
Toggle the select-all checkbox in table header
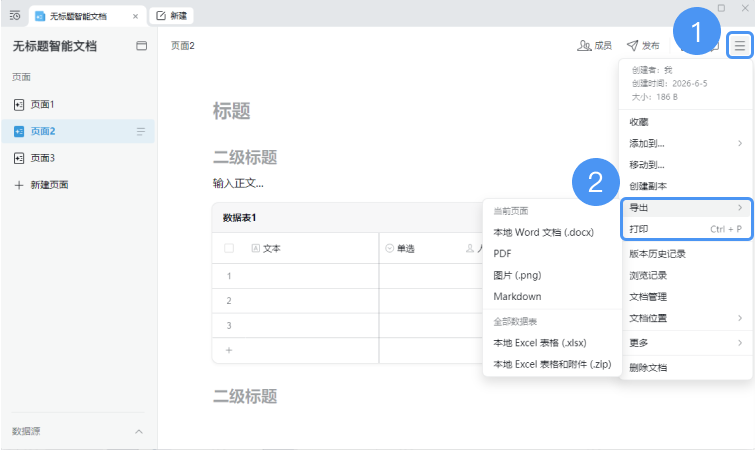point(229,248)
